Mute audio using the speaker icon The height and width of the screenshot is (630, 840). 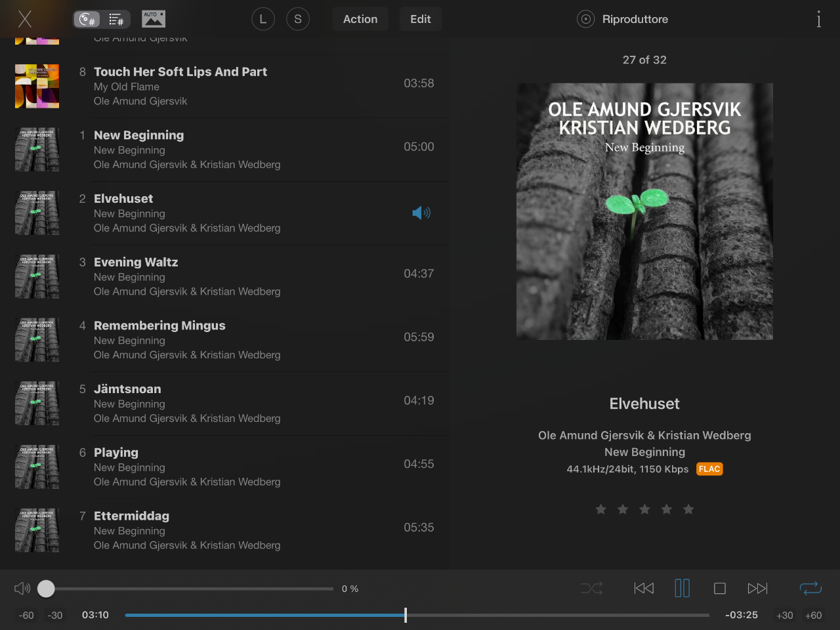click(x=22, y=589)
